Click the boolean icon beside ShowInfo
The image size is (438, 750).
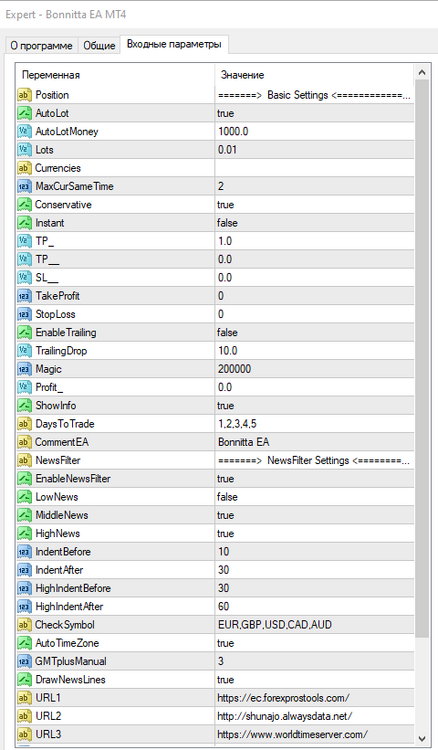(24, 405)
